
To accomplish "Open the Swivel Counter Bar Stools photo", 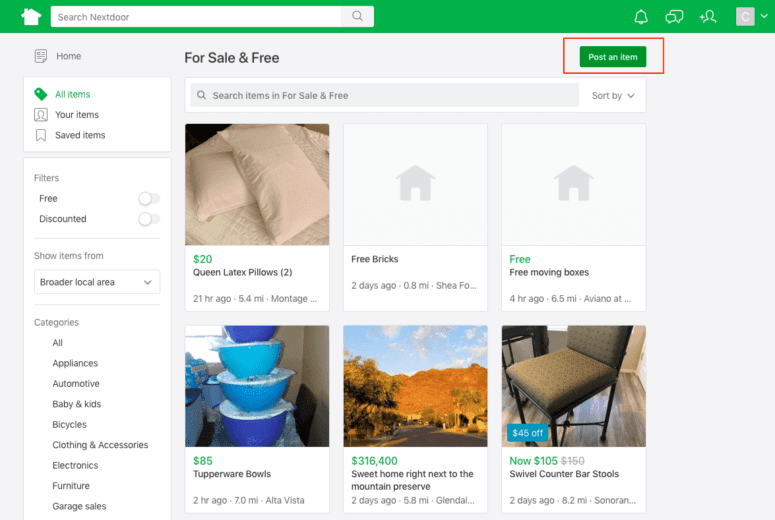I will click(x=573, y=385).
